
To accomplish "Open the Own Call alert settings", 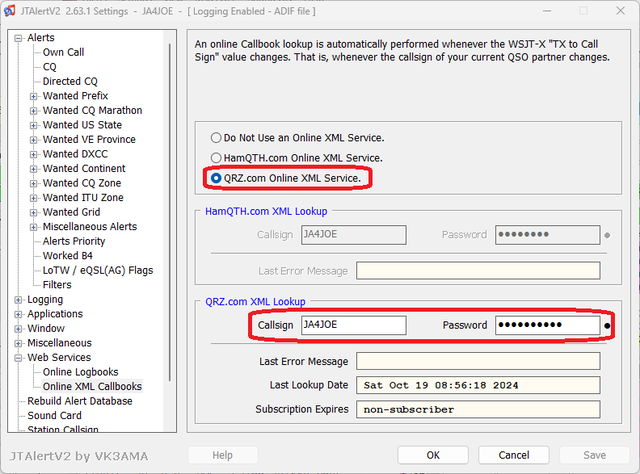I will pos(63,52).
